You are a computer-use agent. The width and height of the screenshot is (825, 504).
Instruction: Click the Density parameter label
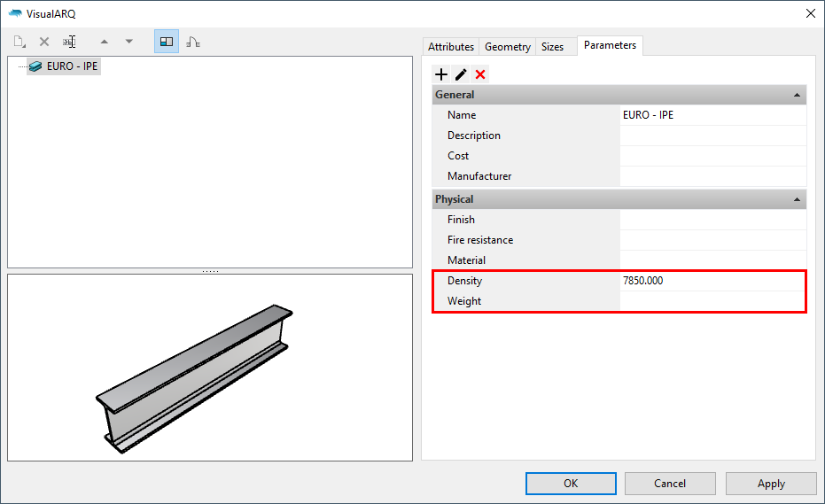click(464, 281)
